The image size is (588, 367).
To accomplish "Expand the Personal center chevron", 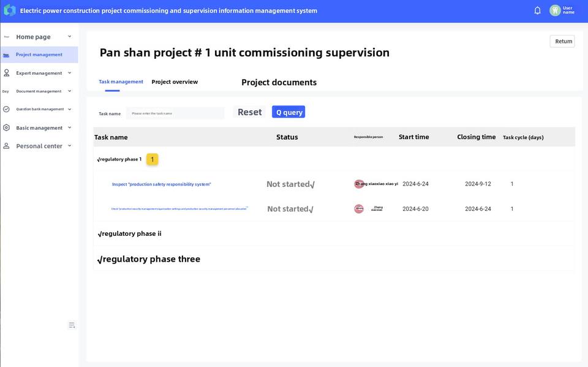I will click(x=69, y=146).
